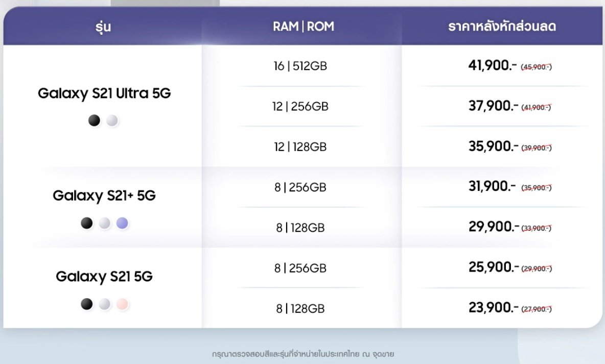Image resolution: width=605 pixels, height=364 pixels.
Task: Select the white swatch under Galaxy S21 5G
Action: (105, 304)
